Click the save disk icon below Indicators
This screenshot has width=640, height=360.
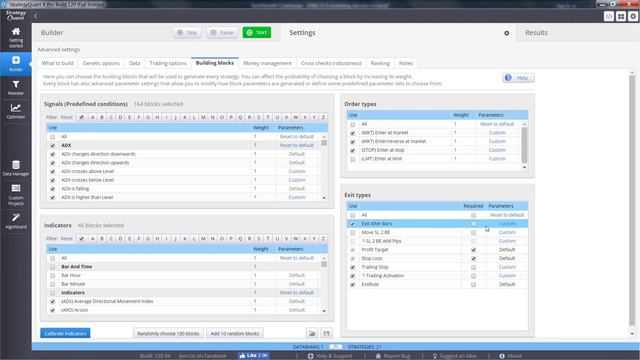pyautogui.click(x=326, y=333)
